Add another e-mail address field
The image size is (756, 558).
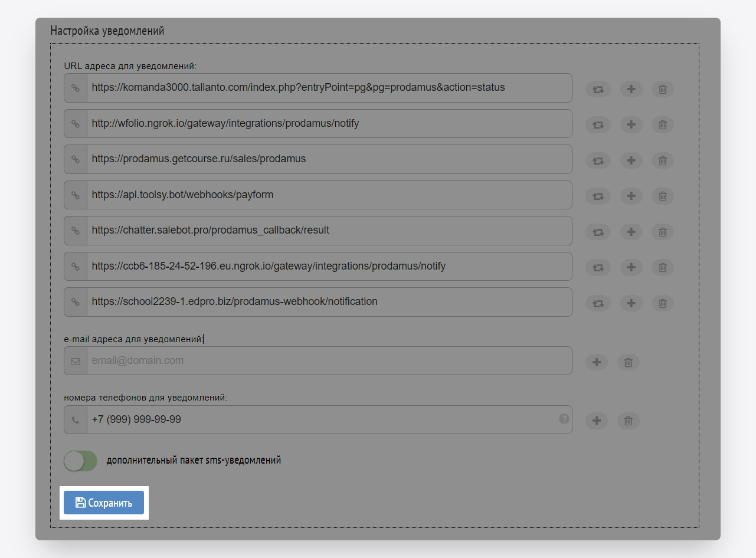(597, 362)
